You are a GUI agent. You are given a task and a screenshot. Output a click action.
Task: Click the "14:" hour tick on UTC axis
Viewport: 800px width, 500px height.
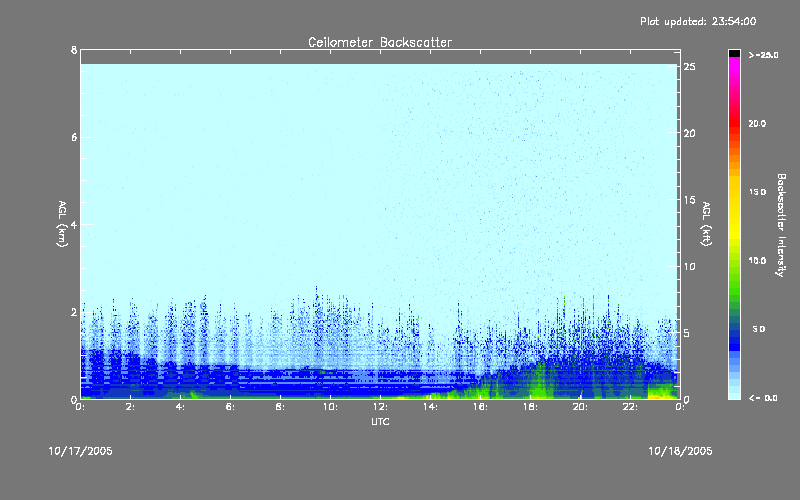point(430,407)
